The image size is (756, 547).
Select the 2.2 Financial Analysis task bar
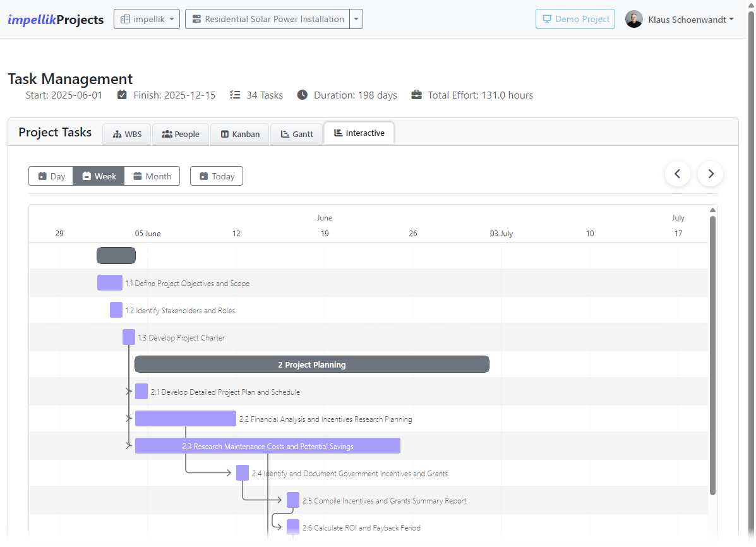pos(186,419)
